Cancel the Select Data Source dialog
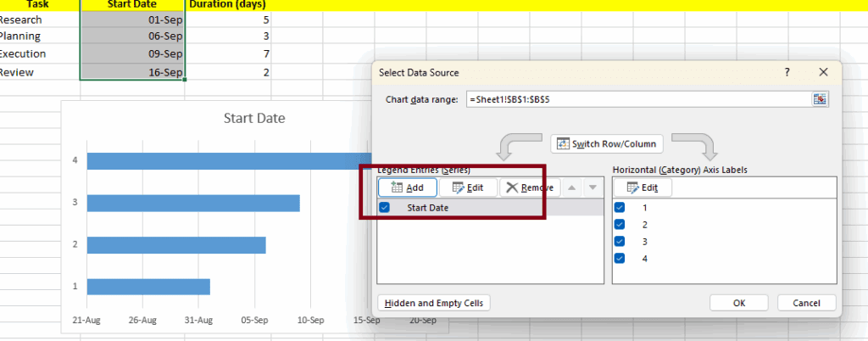868x341 pixels. point(805,303)
